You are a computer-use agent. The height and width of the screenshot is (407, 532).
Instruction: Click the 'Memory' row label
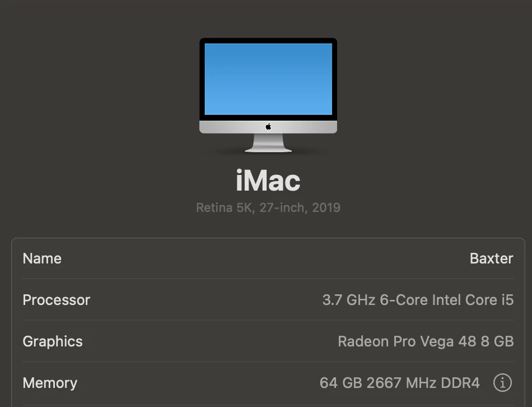point(50,383)
